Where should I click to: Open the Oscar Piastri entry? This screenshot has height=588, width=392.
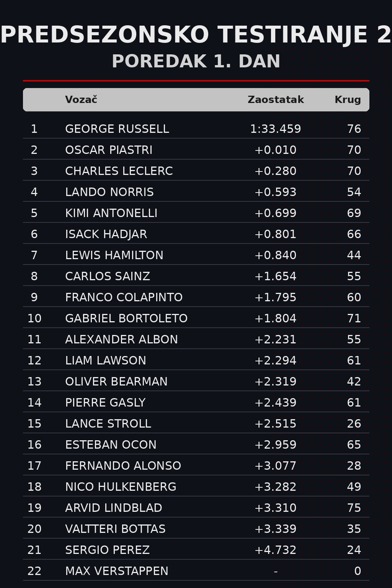point(109,150)
